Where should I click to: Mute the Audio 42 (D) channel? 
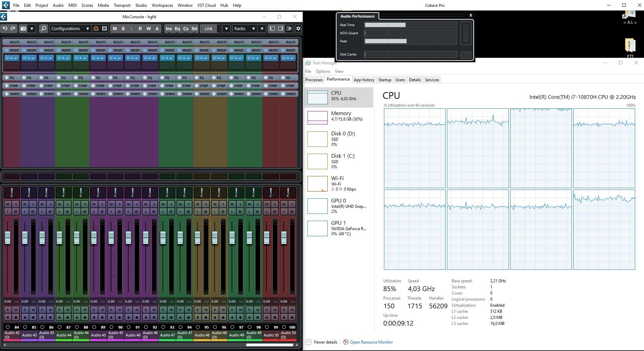[x=7, y=204]
